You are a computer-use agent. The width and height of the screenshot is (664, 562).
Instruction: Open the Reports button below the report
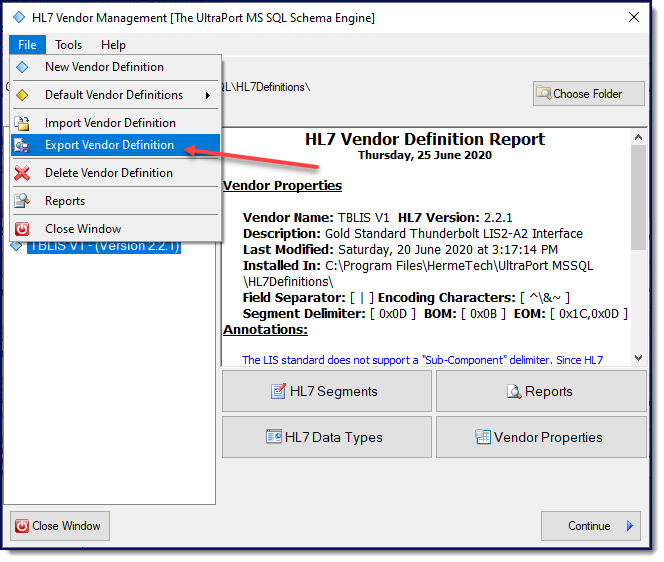(x=541, y=391)
